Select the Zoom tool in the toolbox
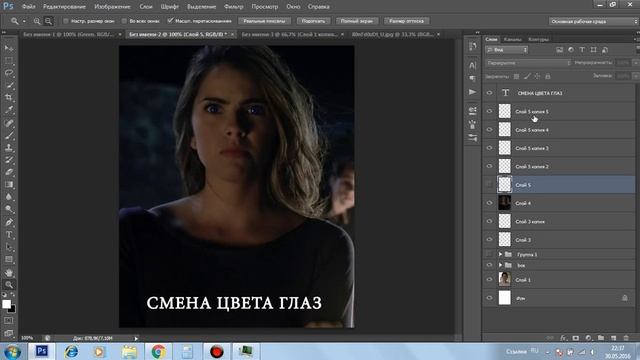Viewport: 640px width, 360px height. (x=9, y=284)
